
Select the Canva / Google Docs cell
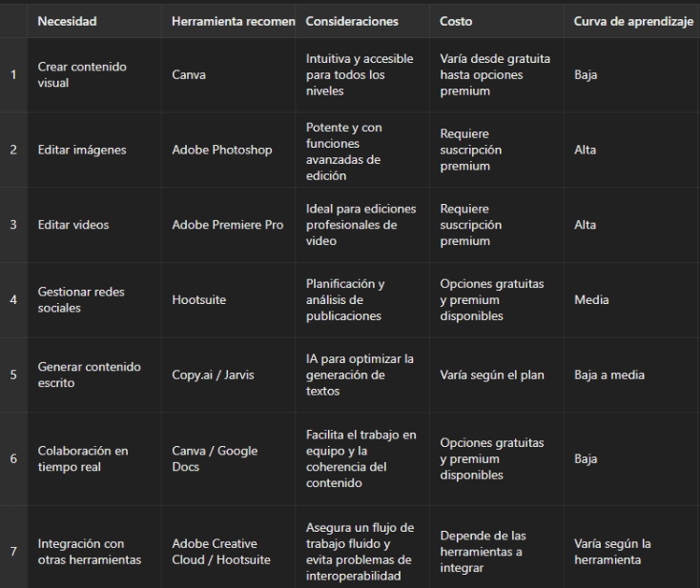tap(215, 458)
